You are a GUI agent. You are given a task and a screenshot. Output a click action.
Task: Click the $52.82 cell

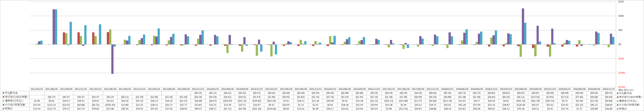coord(462,109)
